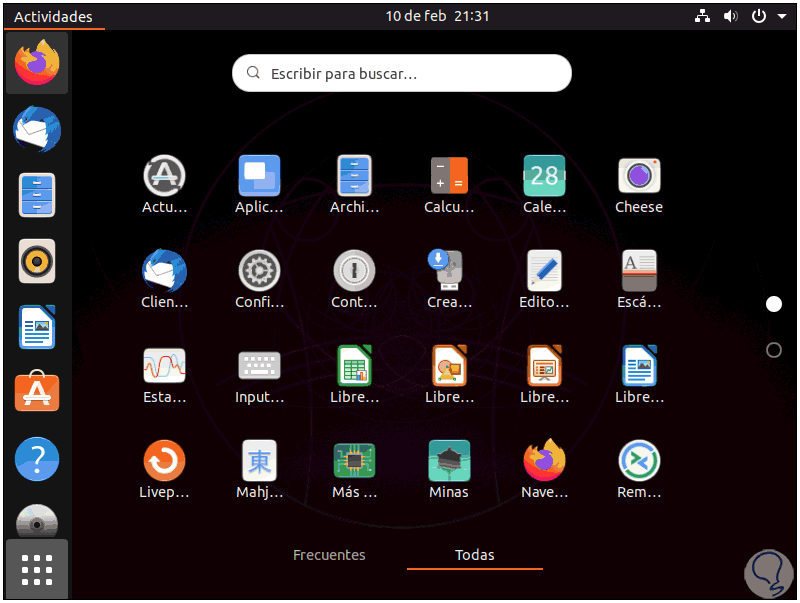800x603 pixels.
Task: Click the volume speaker icon in top bar
Action: click(731, 16)
